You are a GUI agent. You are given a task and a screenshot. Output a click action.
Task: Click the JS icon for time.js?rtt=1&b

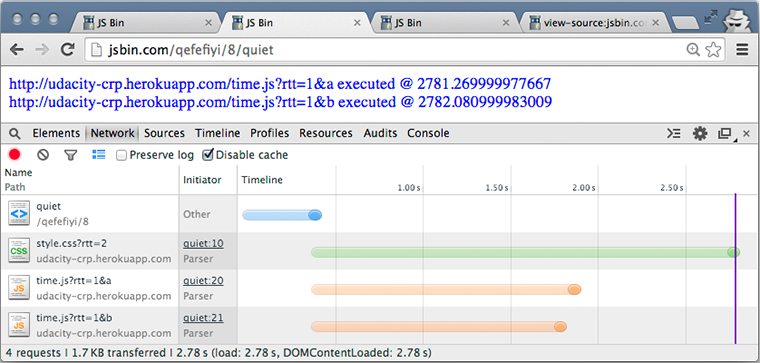(x=19, y=325)
